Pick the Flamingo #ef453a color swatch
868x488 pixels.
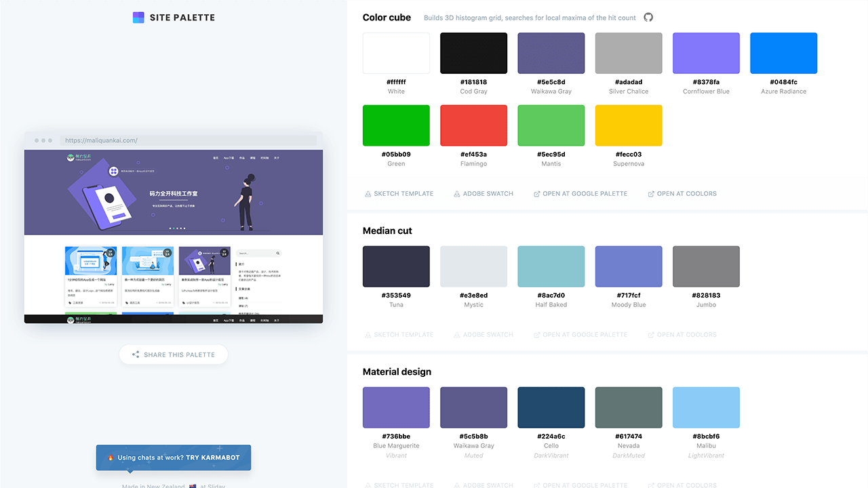(x=473, y=125)
